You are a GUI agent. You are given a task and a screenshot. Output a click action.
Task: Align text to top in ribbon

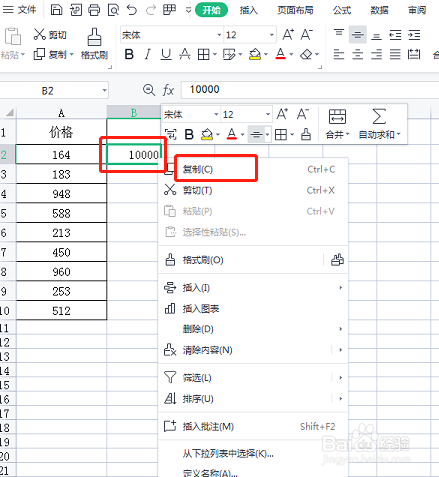(339, 34)
